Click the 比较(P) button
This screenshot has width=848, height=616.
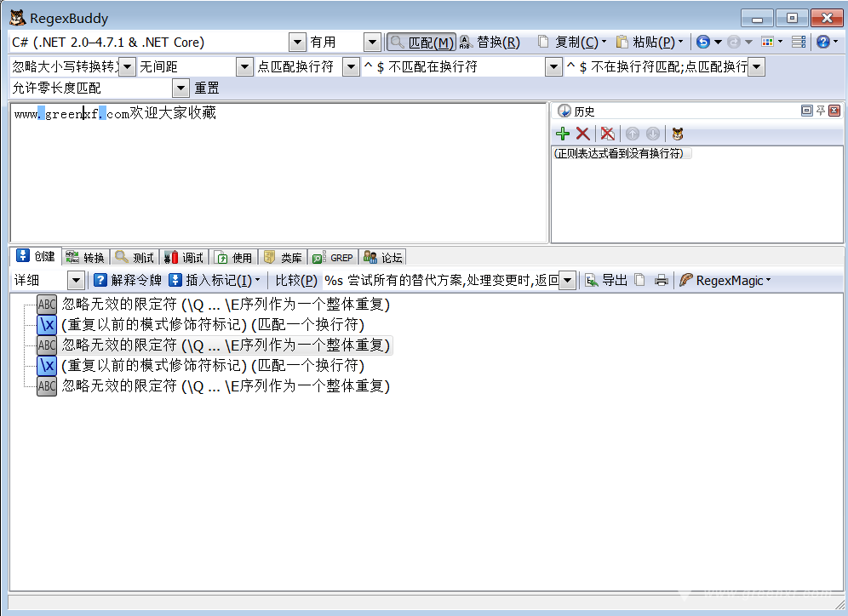295,280
